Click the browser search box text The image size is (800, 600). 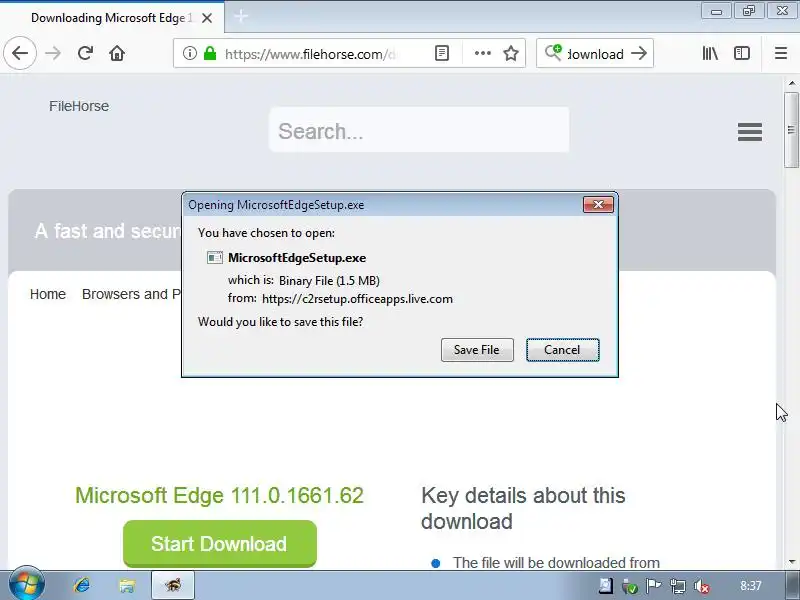(x=595, y=54)
